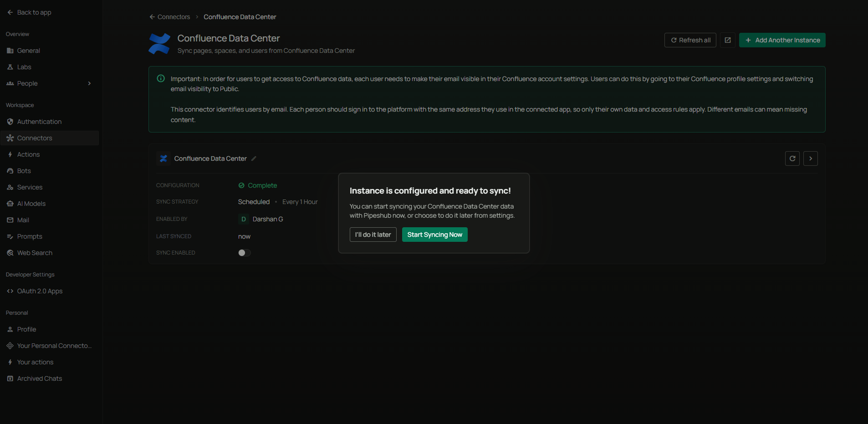Click the Scheduled sync strategy value

pos(254,202)
